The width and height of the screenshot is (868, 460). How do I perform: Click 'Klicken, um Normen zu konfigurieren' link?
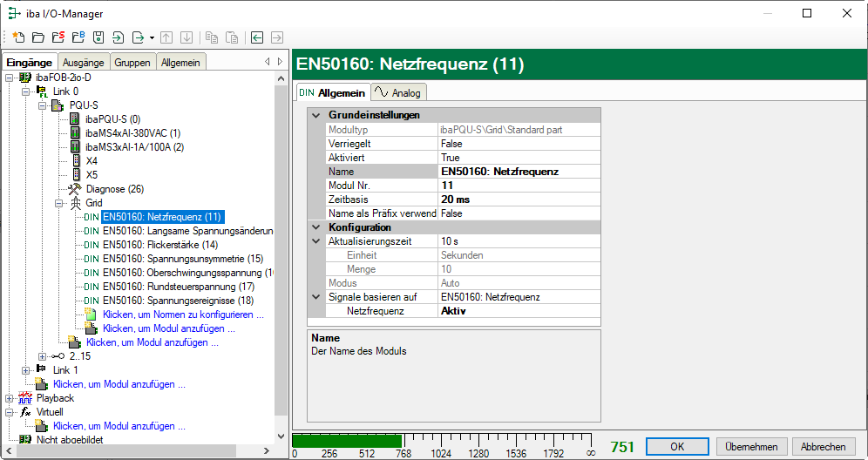click(x=182, y=315)
